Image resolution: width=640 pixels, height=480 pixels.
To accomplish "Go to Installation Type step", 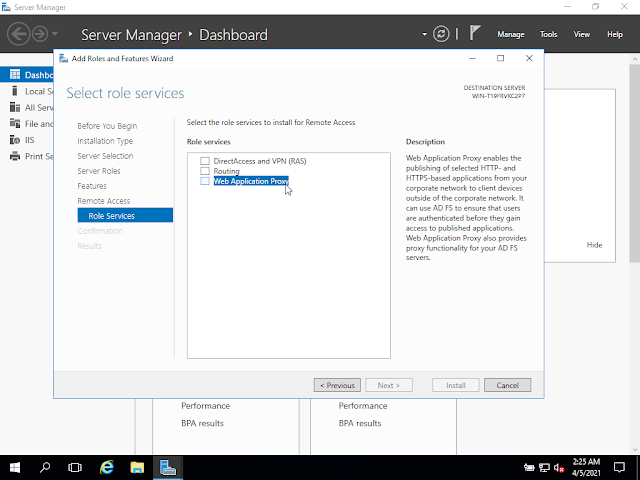I will [105, 141].
